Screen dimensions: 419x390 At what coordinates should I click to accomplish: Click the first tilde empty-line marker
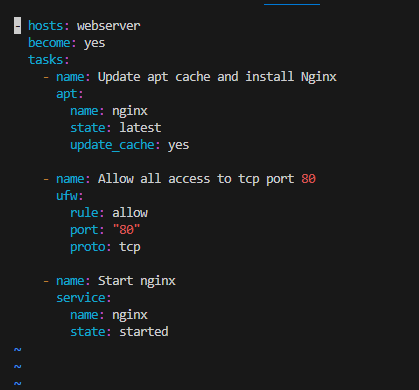[18, 349]
